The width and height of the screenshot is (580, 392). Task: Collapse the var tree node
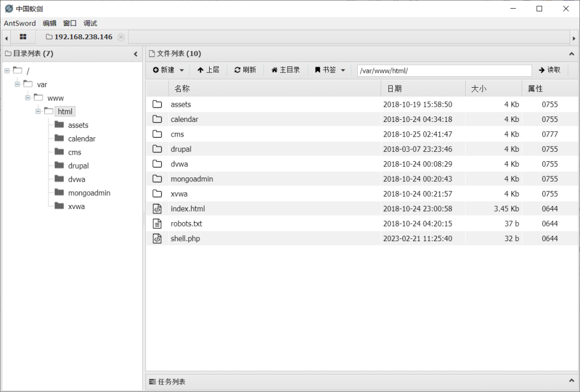[17, 84]
